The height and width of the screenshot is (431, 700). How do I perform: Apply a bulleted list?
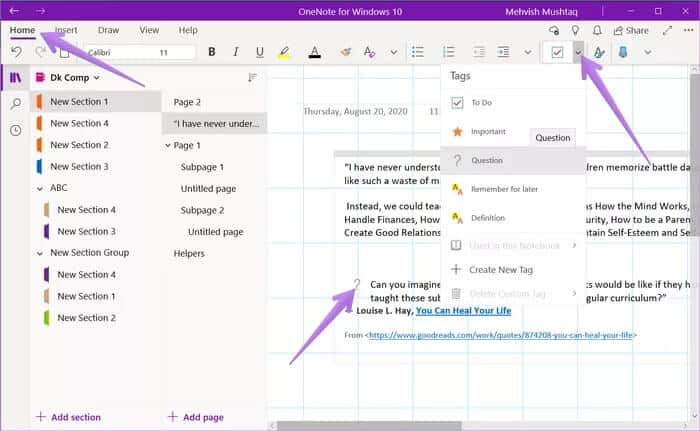(x=418, y=52)
